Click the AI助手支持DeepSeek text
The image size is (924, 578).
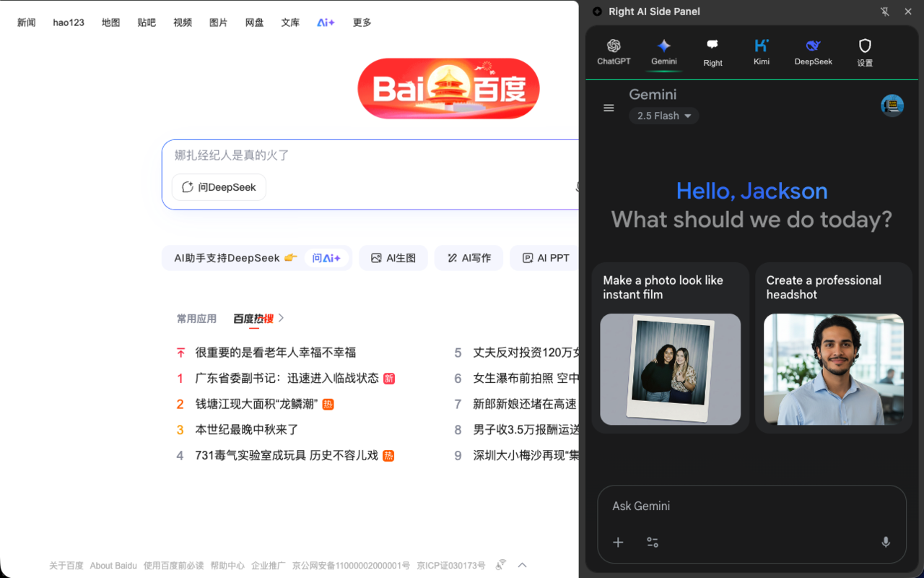[x=227, y=258]
